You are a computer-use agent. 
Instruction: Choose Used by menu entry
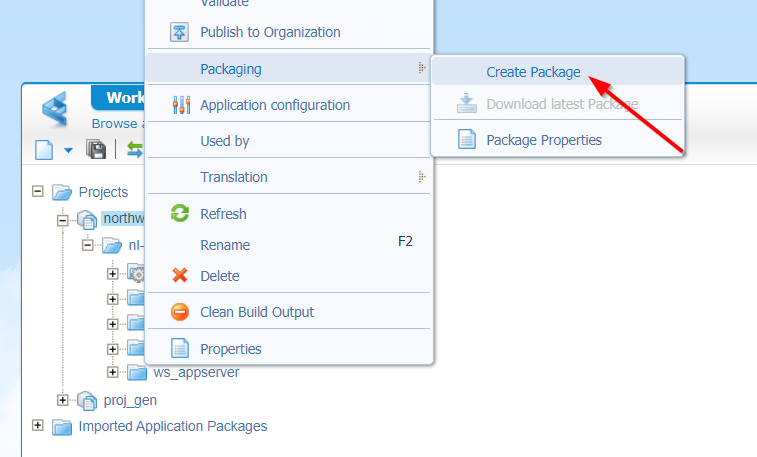tap(225, 141)
